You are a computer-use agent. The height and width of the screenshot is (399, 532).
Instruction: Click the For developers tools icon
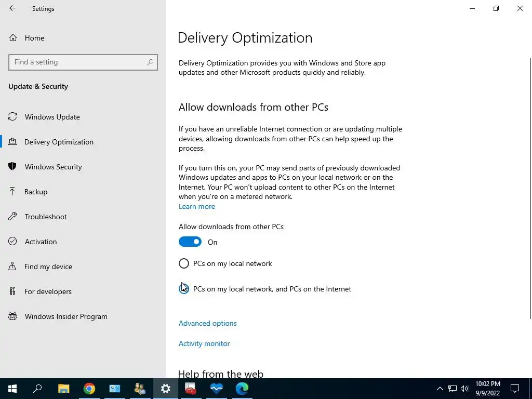(12, 291)
